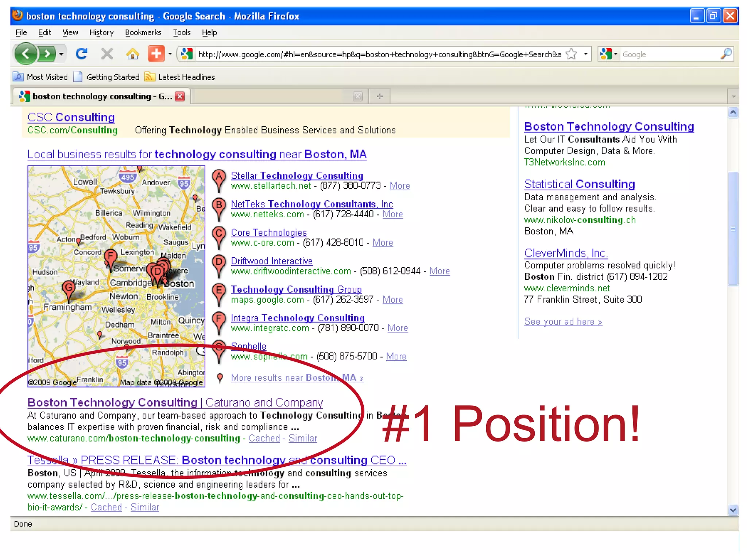Screen dimensions: 747x560
Task: Click the Google favicon in address bar
Action: [x=187, y=54]
